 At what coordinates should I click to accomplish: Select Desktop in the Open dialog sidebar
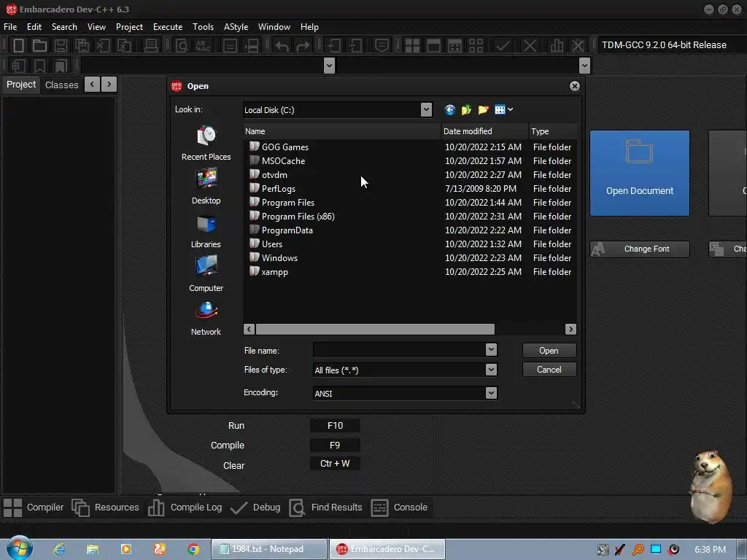206,187
